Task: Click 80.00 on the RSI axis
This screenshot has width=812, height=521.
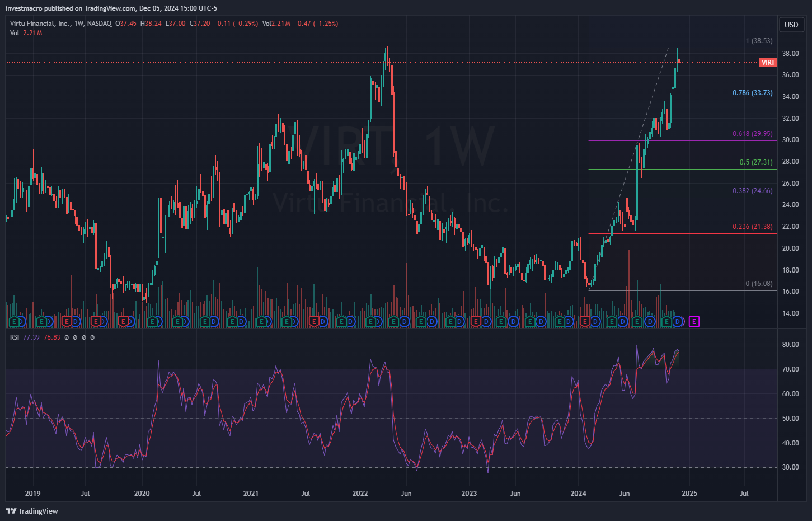Action: tap(790, 345)
